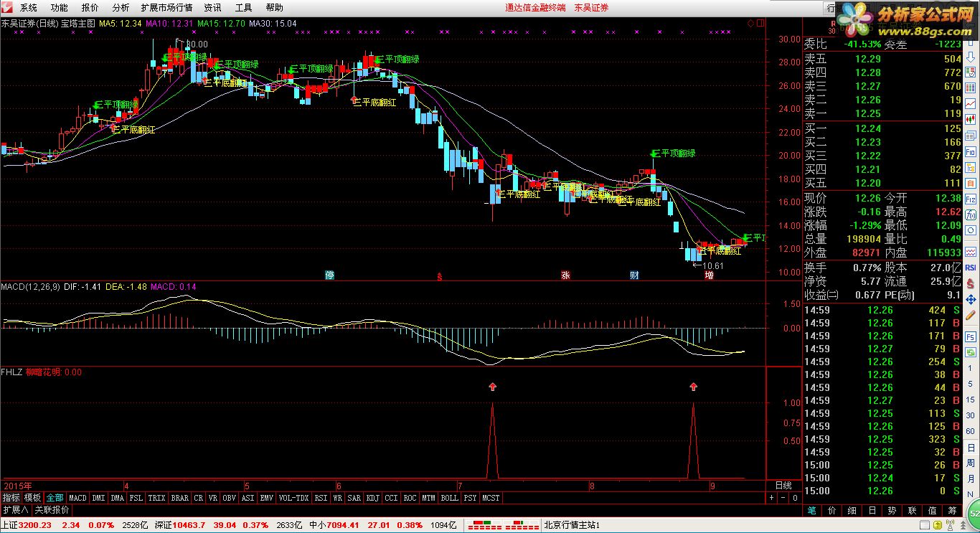Click the '0' reset button under chart
Viewport: 980px width, 533px height.
pyautogui.click(x=795, y=498)
